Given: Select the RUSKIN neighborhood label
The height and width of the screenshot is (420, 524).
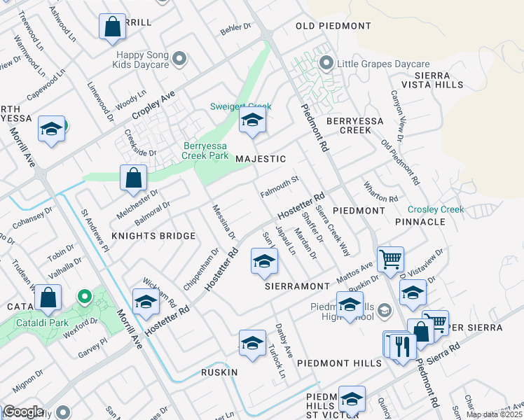Looking at the screenshot, I should [x=219, y=372].
